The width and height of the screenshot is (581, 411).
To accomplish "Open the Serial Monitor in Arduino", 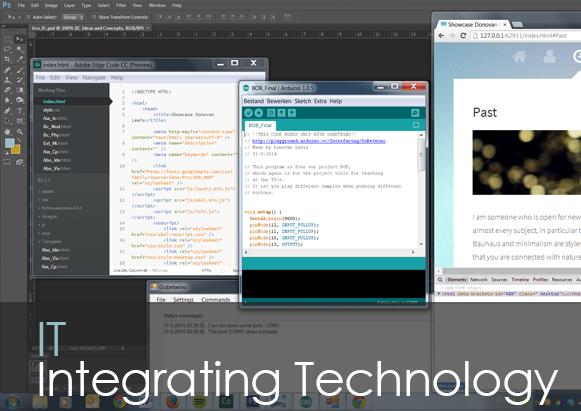I will tap(415, 113).
